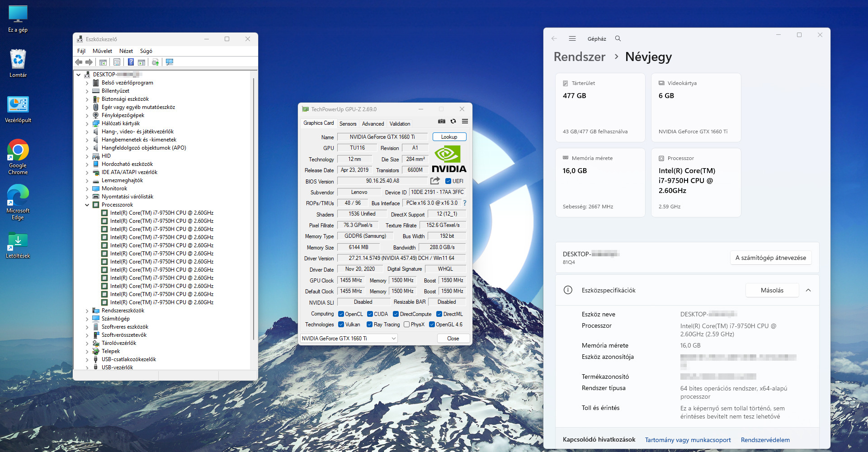Expand the Monitorok tree node
The image size is (868, 452).
click(x=87, y=188)
